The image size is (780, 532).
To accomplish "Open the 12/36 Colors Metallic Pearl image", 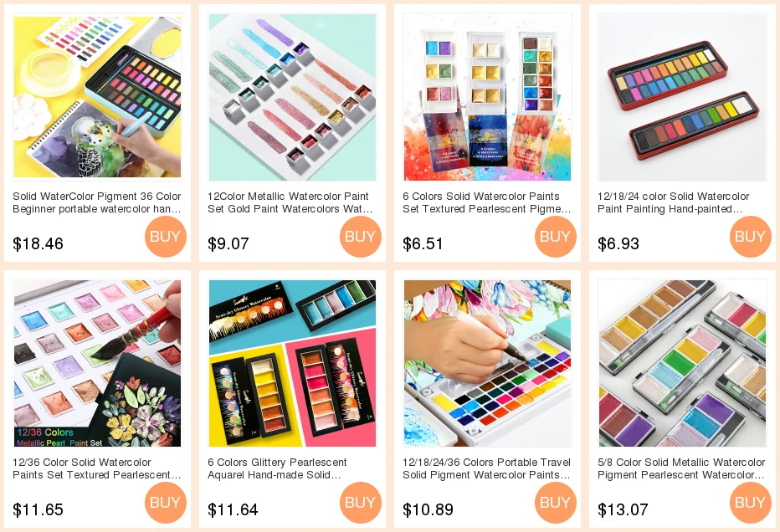I will point(97,364).
